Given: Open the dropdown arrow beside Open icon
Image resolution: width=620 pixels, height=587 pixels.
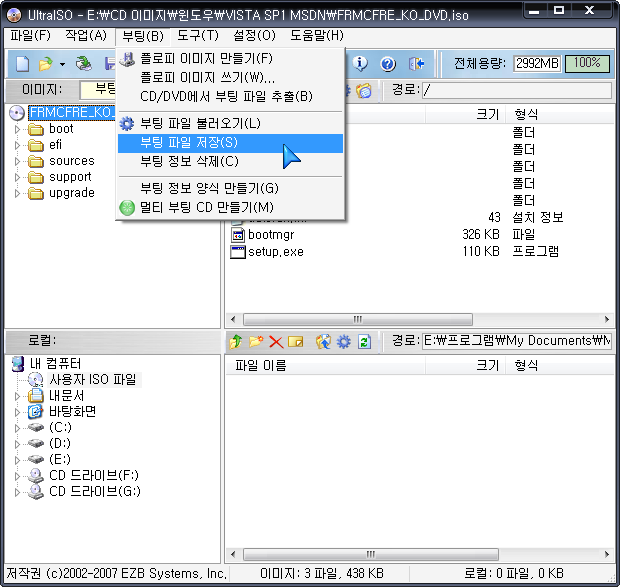Looking at the screenshot, I should pos(62,64).
